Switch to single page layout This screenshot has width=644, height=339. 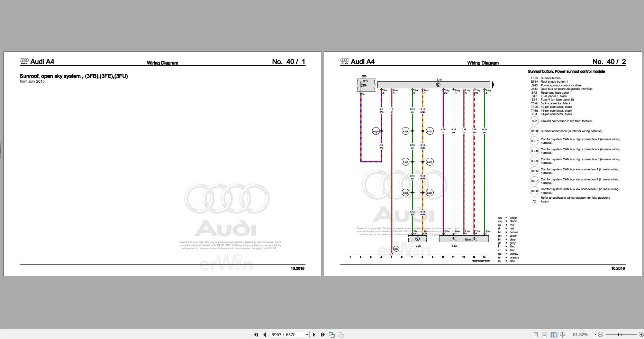pos(536,335)
